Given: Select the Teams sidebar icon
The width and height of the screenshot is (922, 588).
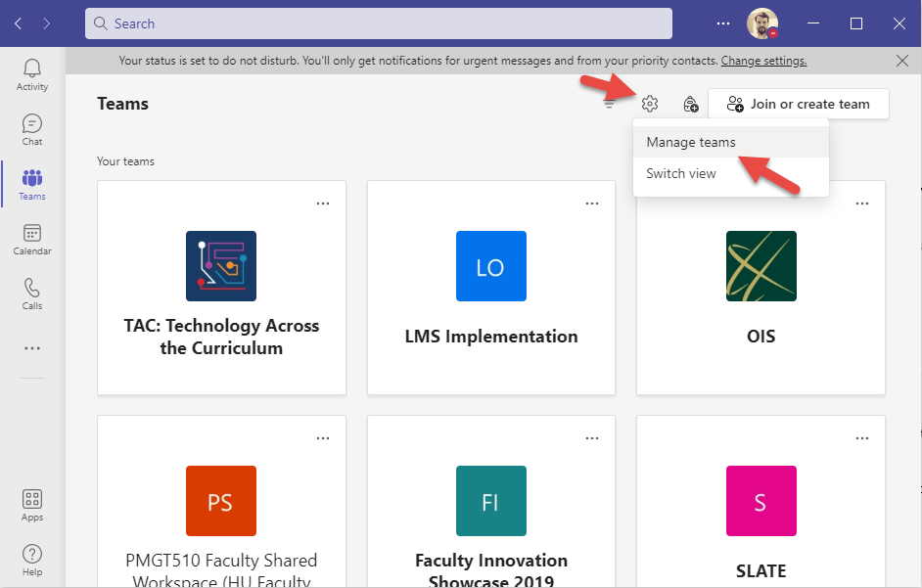Looking at the screenshot, I should click(x=31, y=185).
